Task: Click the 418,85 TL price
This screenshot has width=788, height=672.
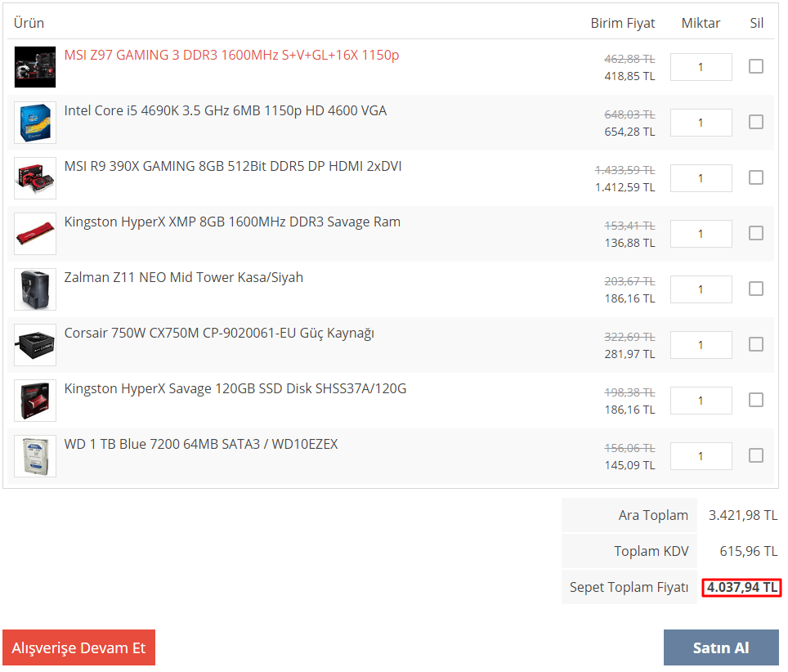Action: pyautogui.click(x=629, y=76)
